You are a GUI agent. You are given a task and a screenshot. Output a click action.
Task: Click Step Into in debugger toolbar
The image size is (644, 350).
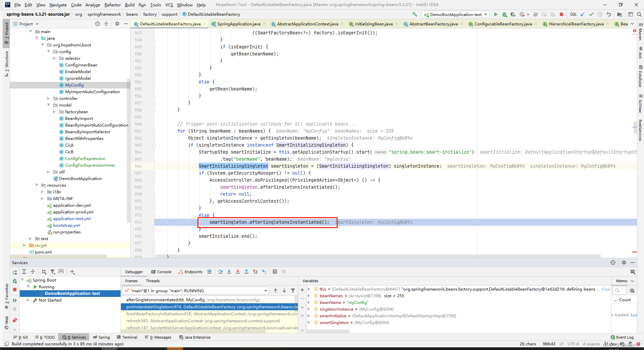(x=229, y=272)
